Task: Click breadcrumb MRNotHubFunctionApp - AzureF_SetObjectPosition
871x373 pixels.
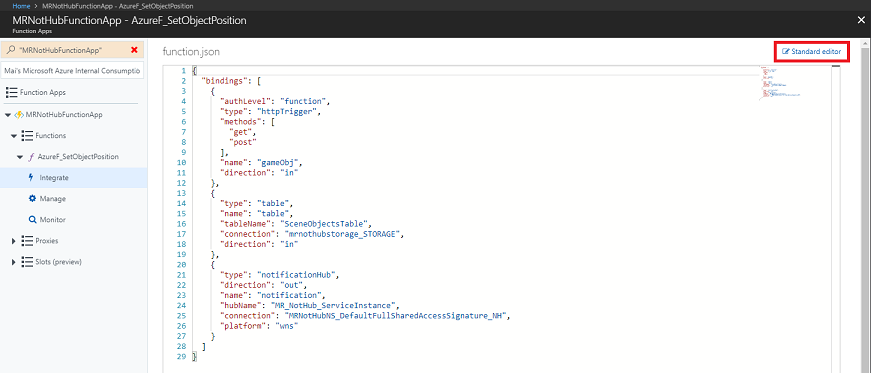Action: [x=118, y=6]
